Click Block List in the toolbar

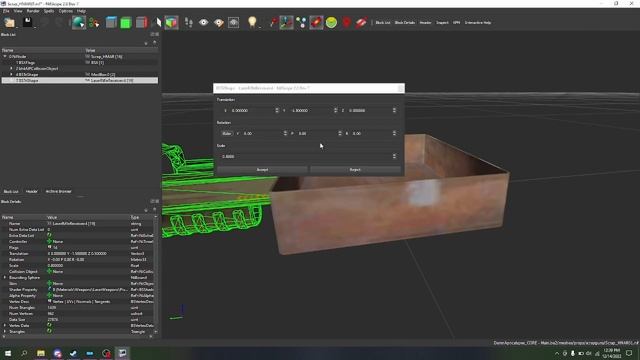[383, 22]
